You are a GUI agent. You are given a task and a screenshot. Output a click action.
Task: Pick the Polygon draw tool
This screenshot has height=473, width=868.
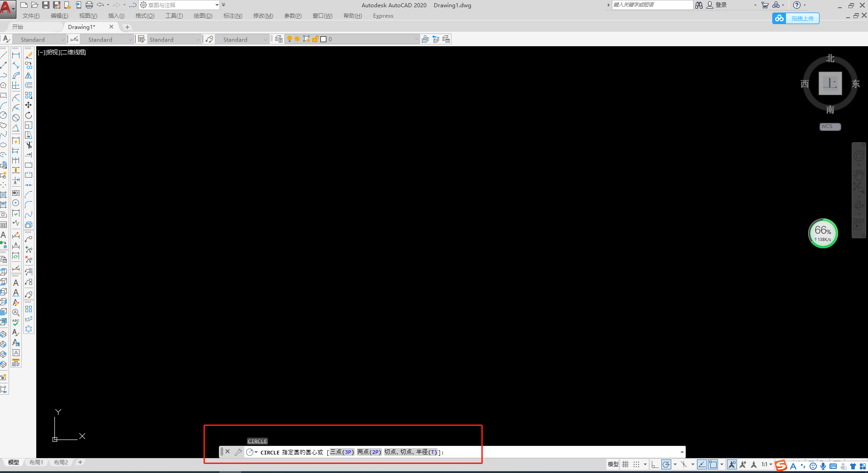pyautogui.click(x=4, y=85)
